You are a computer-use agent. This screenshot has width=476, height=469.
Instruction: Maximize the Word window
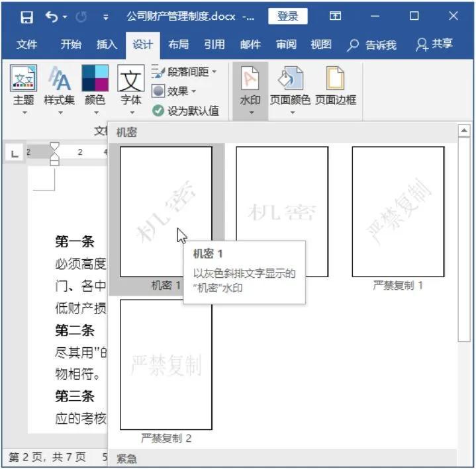coord(414,16)
